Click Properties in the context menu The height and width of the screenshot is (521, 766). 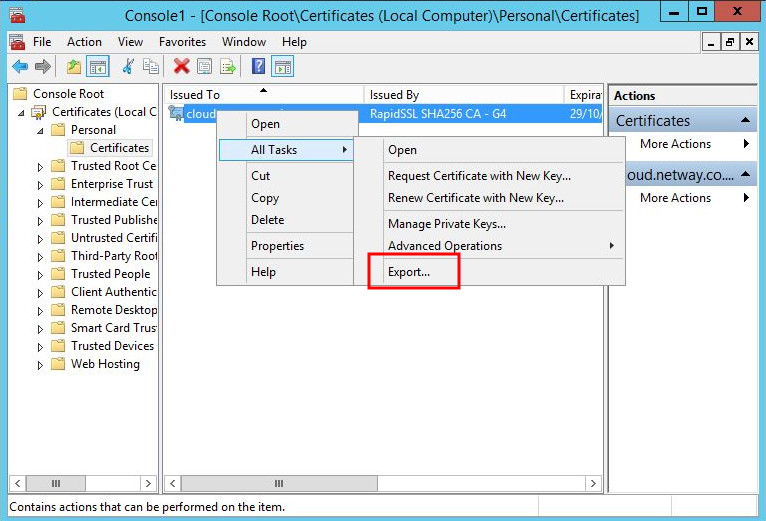click(x=277, y=246)
